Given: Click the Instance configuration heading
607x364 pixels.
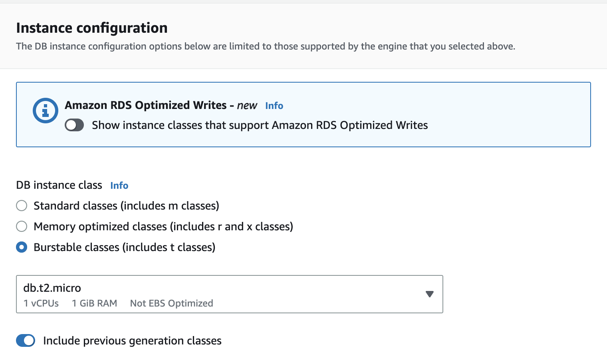Looking at the screenshot, I should [92, 28].
